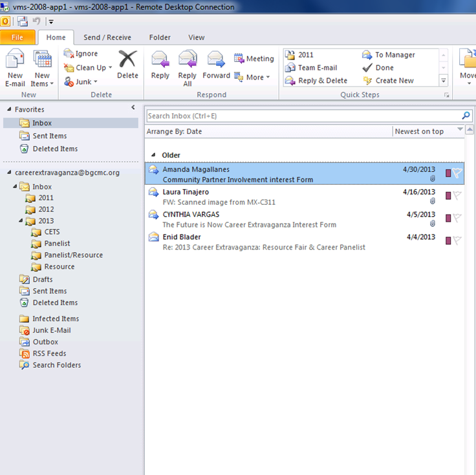This screenshot has width=476, height=475.
Task: Click Create New quick step
Action: [x=388, y=81]
